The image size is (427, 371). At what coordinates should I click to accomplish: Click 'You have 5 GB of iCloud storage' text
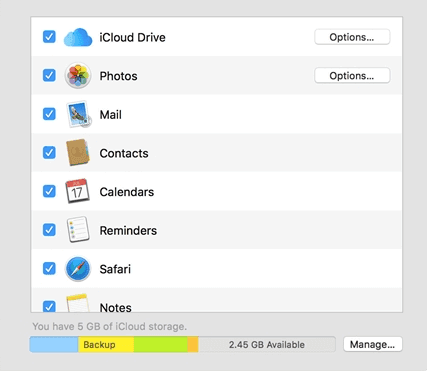tap(110, 326)
